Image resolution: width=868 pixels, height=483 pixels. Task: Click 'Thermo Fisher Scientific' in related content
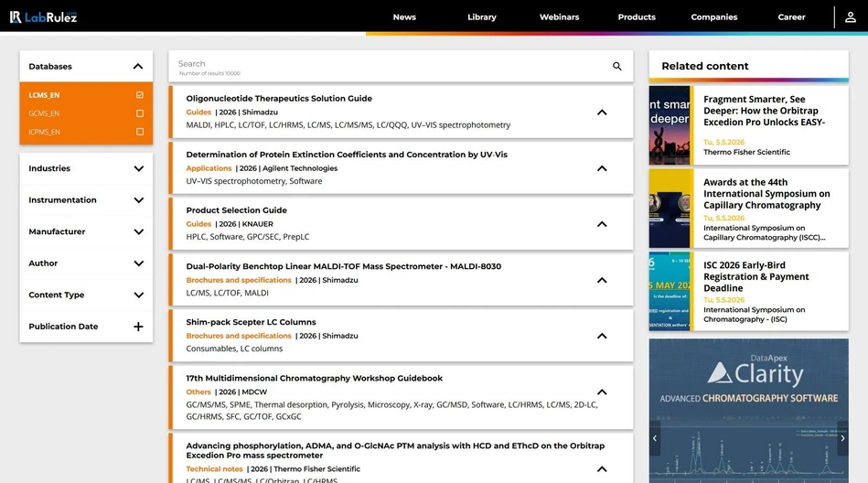click(x=746, y=152)
